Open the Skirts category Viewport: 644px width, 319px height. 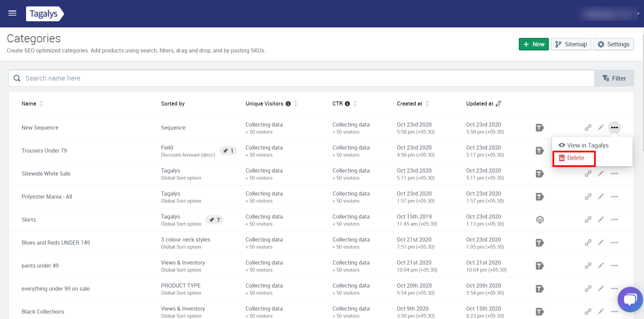click(x=29, y=220)
